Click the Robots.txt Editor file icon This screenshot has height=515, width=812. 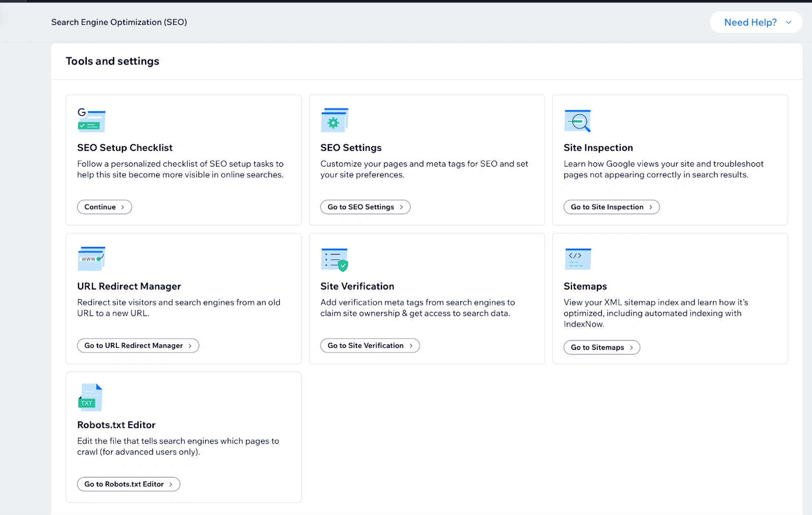[91, 397]
